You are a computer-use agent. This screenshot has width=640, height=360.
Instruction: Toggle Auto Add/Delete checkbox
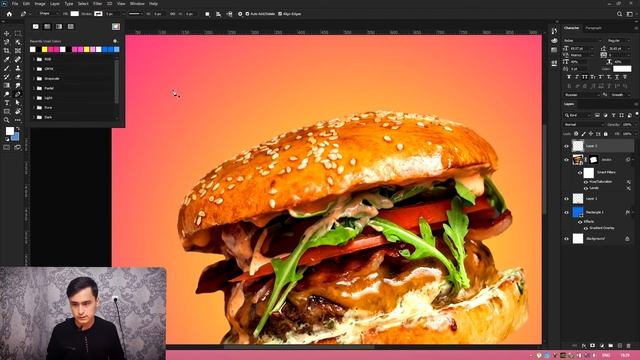click(247, 14)
